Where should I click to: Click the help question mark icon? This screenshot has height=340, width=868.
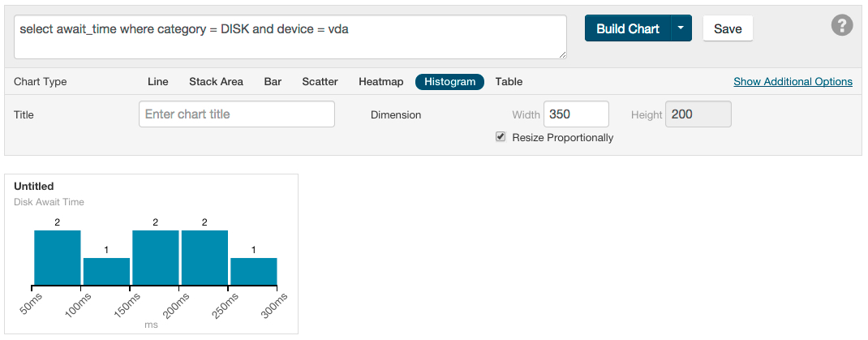point(842,26)
